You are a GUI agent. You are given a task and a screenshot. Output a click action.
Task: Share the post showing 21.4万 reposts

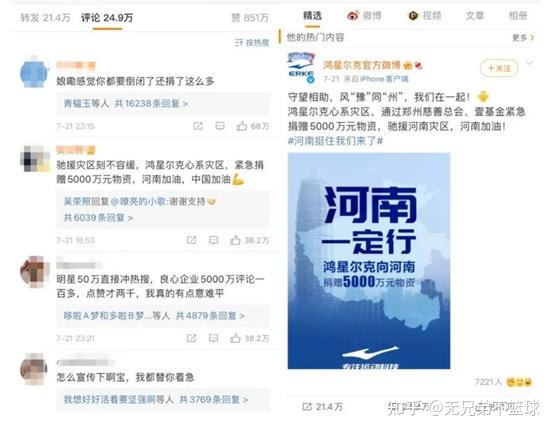322,407
